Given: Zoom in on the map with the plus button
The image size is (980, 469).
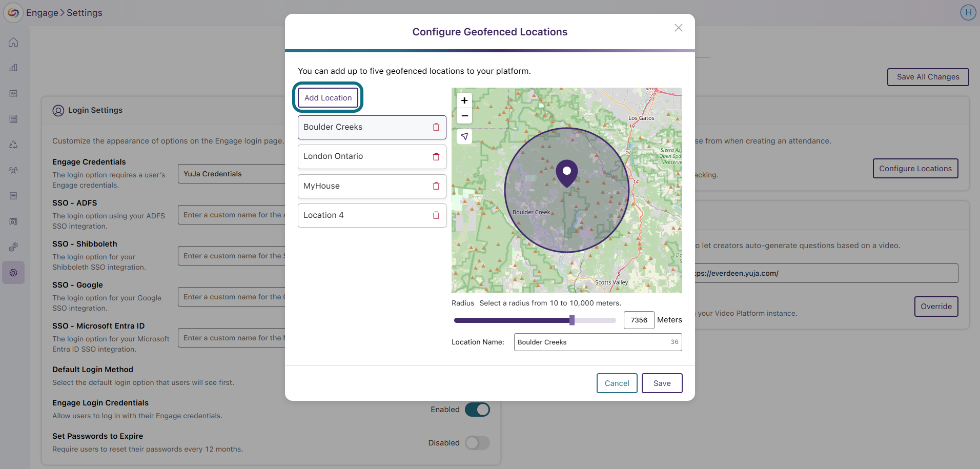Looking at the screenshot, I should click(464, 100).
